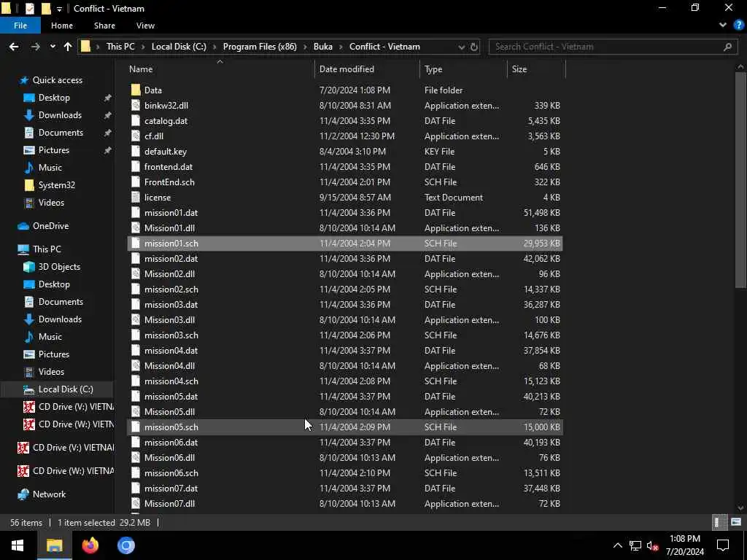747x560 pixels.
Task: Click the search magnifier icon
Action: coord(727,47)
